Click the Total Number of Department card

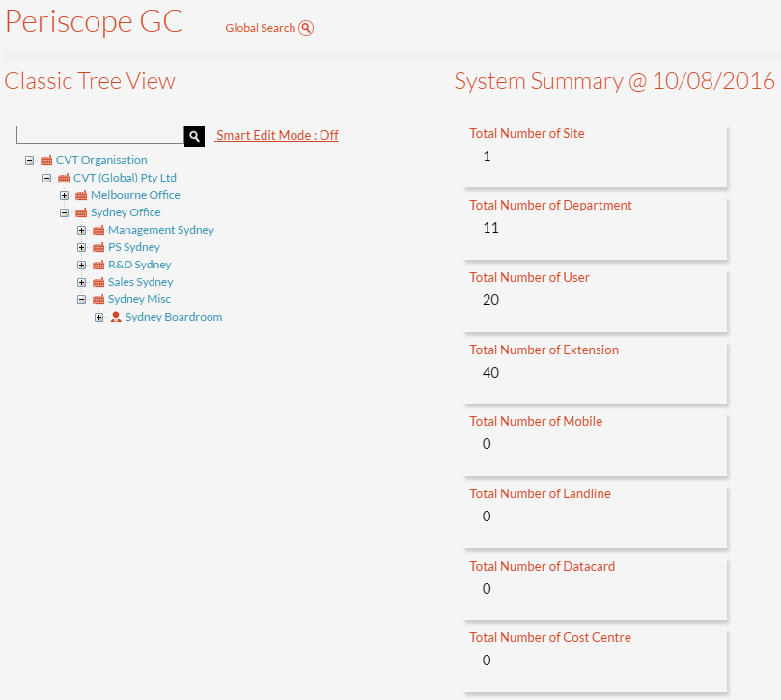coord(596,228)
